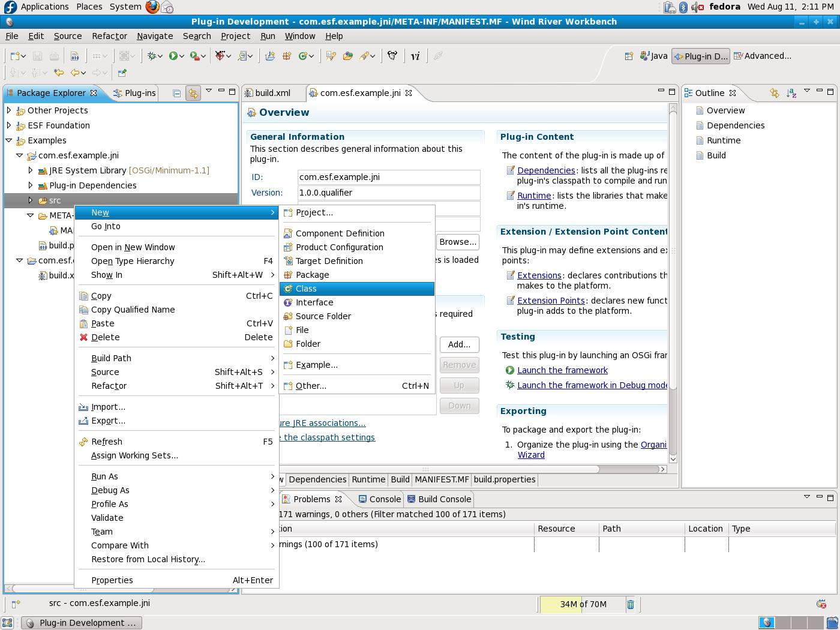Click the Open Type toolbar icon

tap(331, 56)
